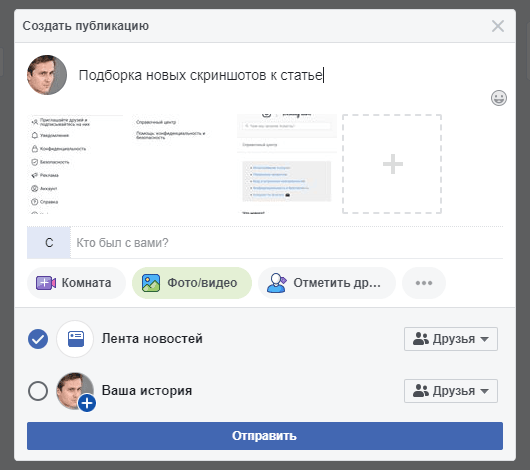
Task: Close the Создать публикацию dialog
Action: tap(498, 26)
